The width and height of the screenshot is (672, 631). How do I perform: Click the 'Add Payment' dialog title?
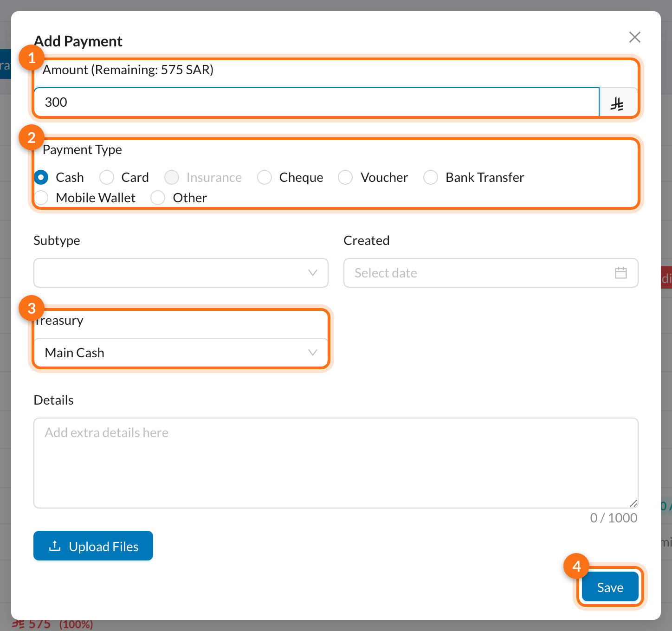point(78,41)
